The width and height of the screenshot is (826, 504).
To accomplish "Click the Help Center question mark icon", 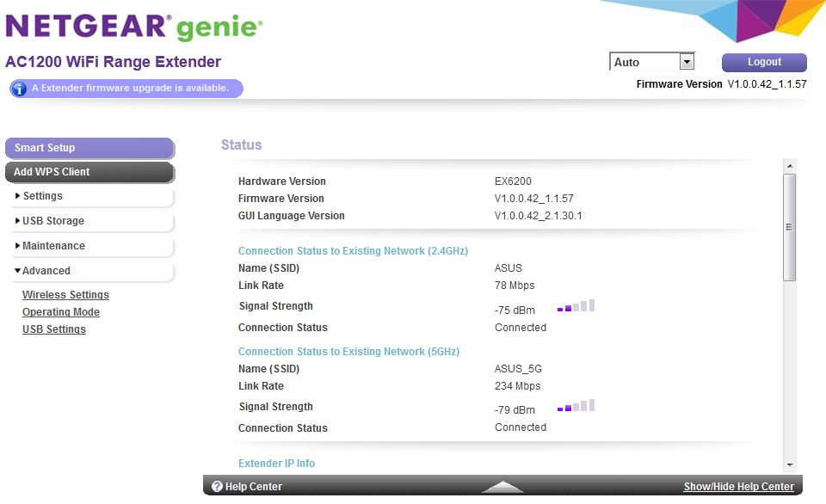I will click(x=217, y=487).
